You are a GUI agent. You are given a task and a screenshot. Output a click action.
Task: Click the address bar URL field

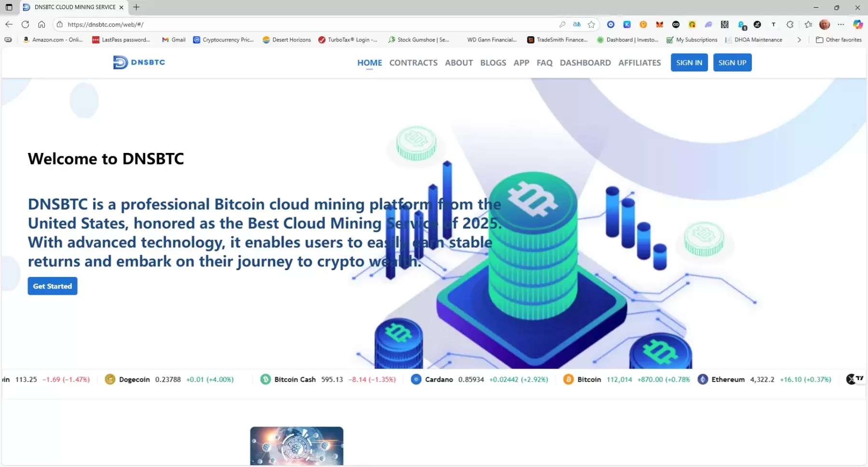(289, 25)
